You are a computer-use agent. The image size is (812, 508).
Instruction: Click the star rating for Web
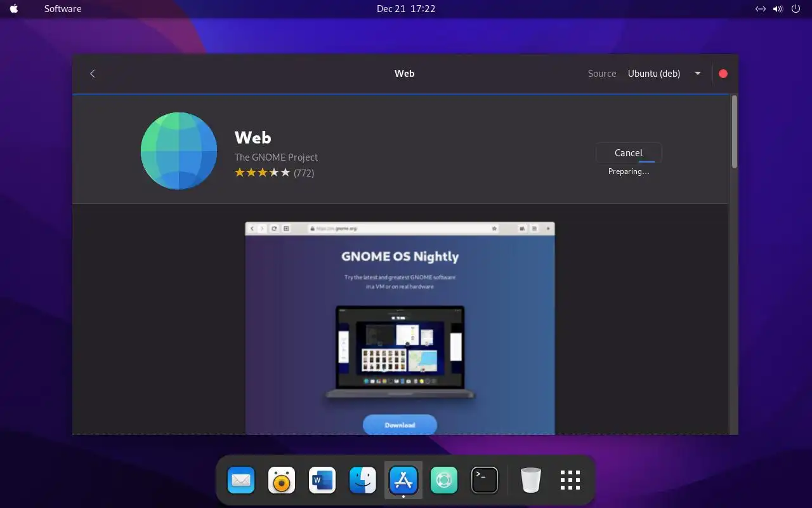click(x=262, y=173)
